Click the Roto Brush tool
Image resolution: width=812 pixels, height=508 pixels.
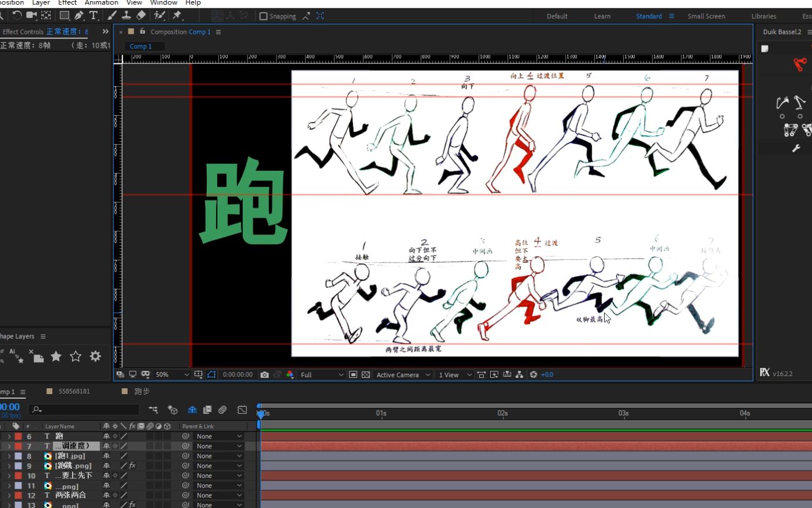tap(159, 16)
